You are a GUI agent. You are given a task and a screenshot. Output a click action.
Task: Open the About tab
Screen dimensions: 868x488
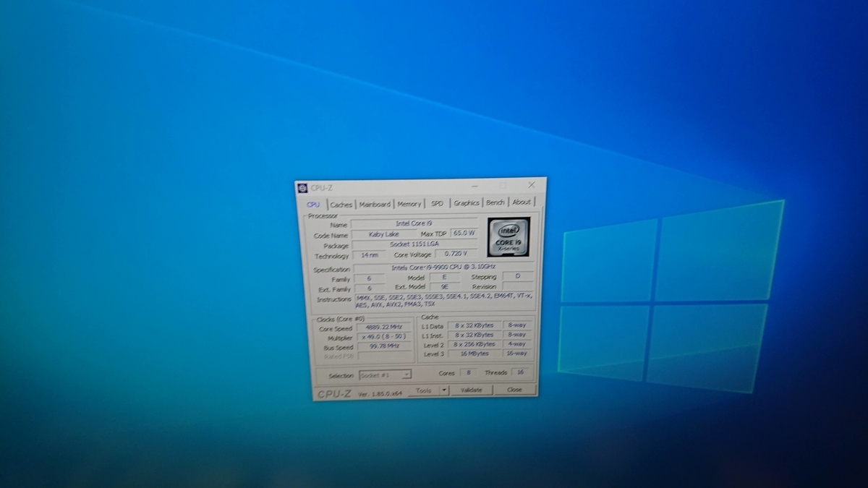coord(522,202)
